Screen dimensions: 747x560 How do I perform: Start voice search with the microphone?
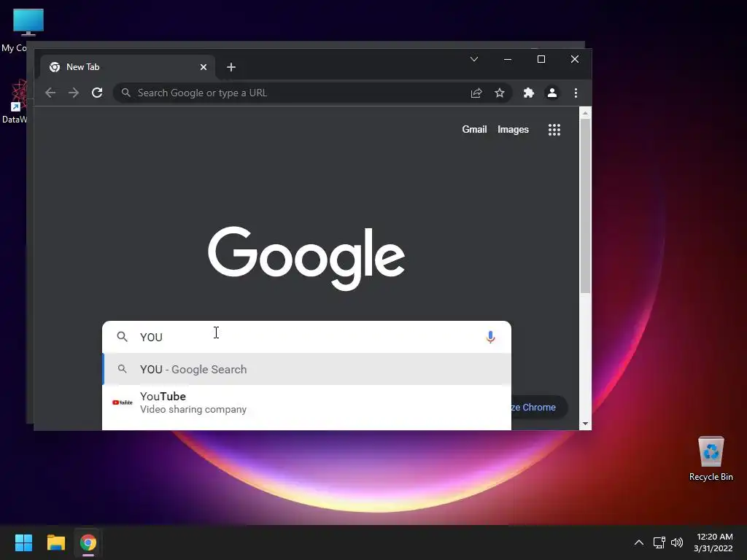[490, 337]
